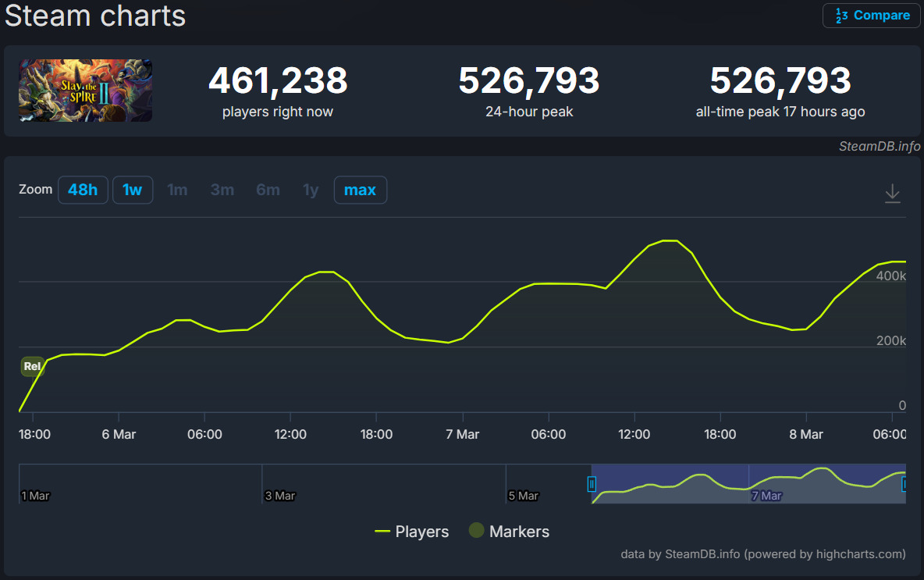This screenshot has height=580, width=924.
Task: Select the 6m zoom option
Action: pos(268,190)
